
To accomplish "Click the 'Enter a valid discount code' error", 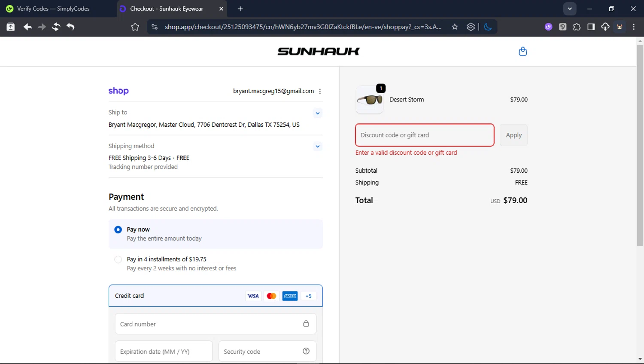I will click(406, 153).
